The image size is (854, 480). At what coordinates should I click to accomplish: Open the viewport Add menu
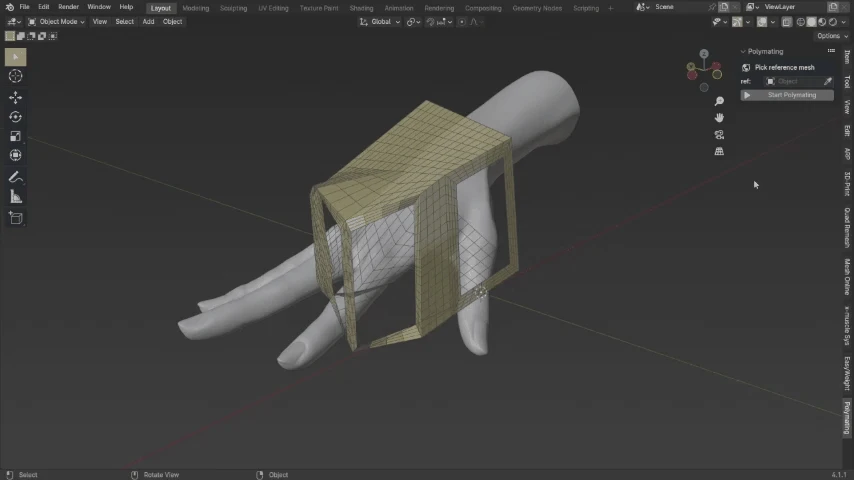tap(148, 22)
